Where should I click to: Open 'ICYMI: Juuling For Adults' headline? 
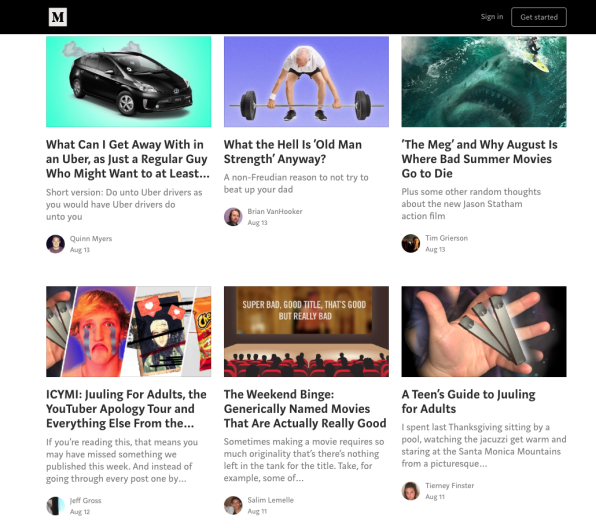point(126,409)
